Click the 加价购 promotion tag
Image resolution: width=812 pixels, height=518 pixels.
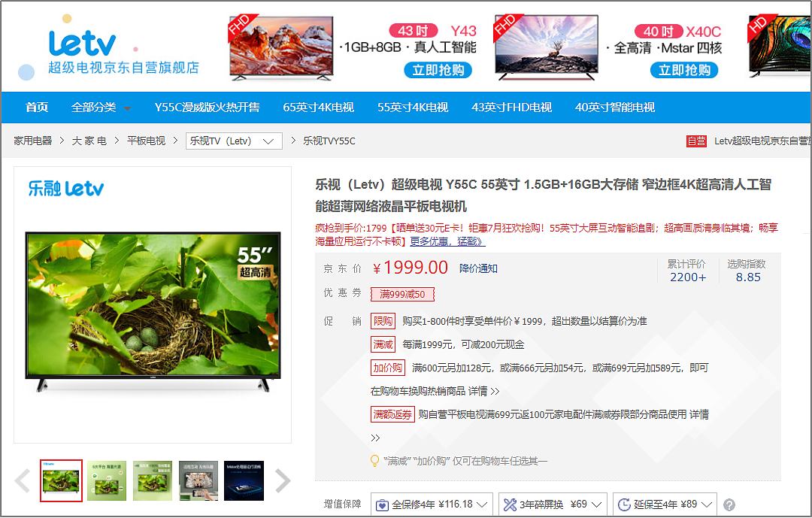tap(388, 368)
